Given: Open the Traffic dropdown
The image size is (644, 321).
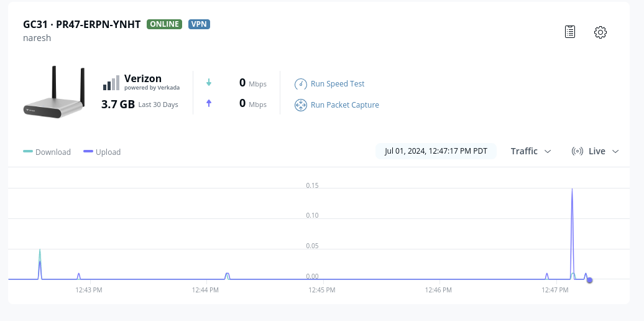Looking at the screenshot, I should (x=531, y=151).
